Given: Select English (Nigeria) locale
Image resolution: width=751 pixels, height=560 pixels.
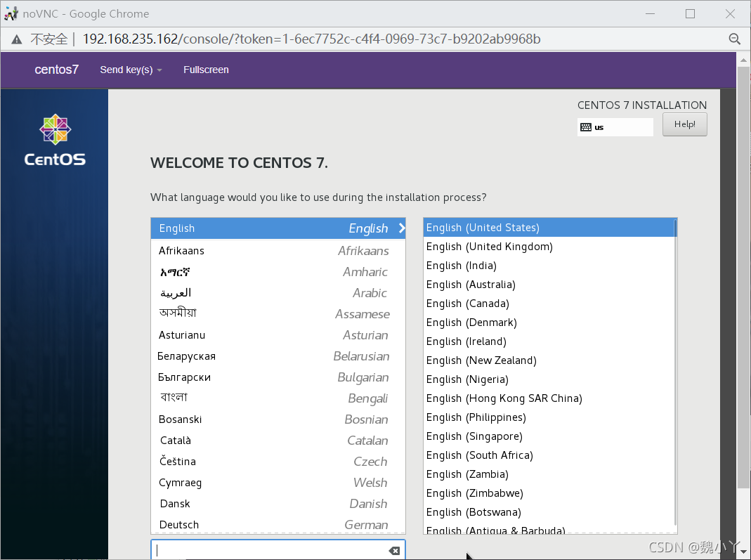Looking at the screenshot, I should [x=549, y=379].
